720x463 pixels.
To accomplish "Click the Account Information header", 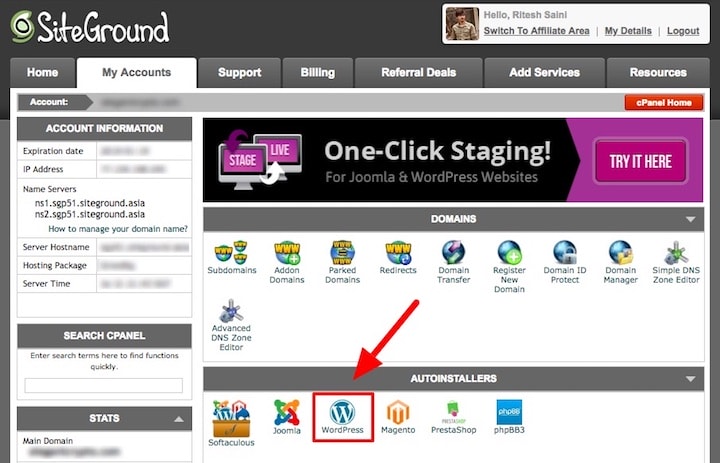I will [x=104, y=129].
